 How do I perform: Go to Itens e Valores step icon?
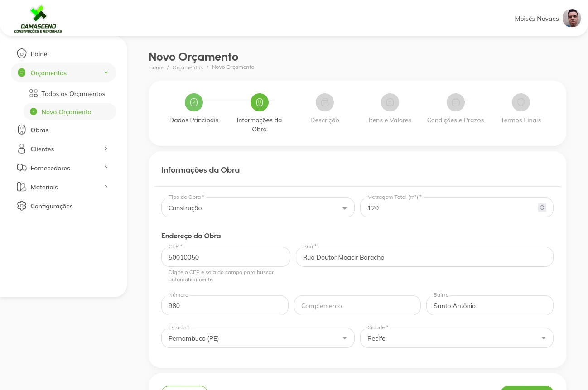click(x=390, y=102)
